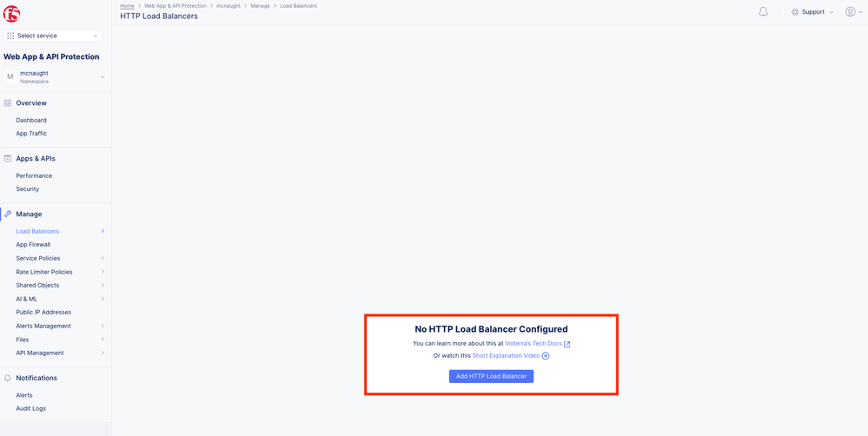Image resolution: width=868 pixels, height=436 pixels.
Task: Open Dashboard in the sidebar
Action: click(31, 120)
